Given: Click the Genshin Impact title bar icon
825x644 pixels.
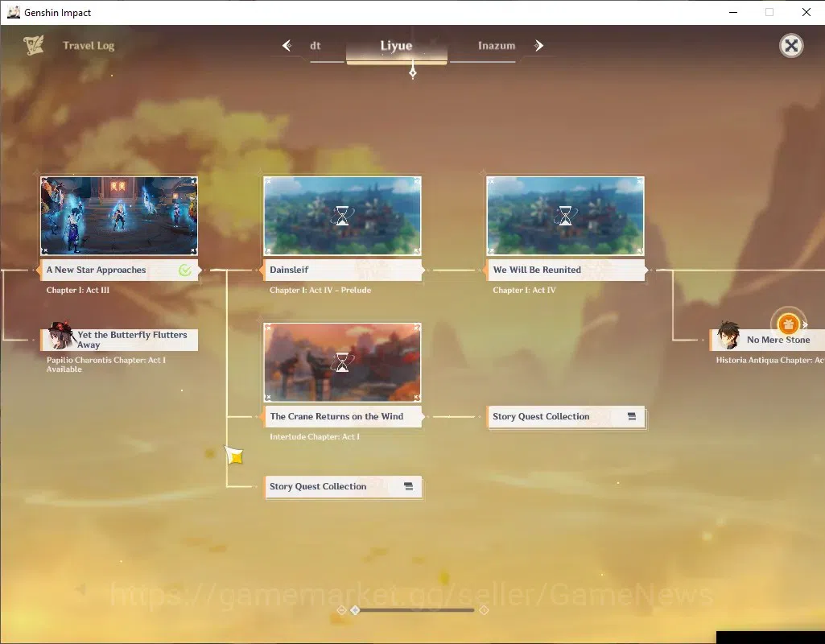Looking at the screenshot, I should tap(14, 12).
